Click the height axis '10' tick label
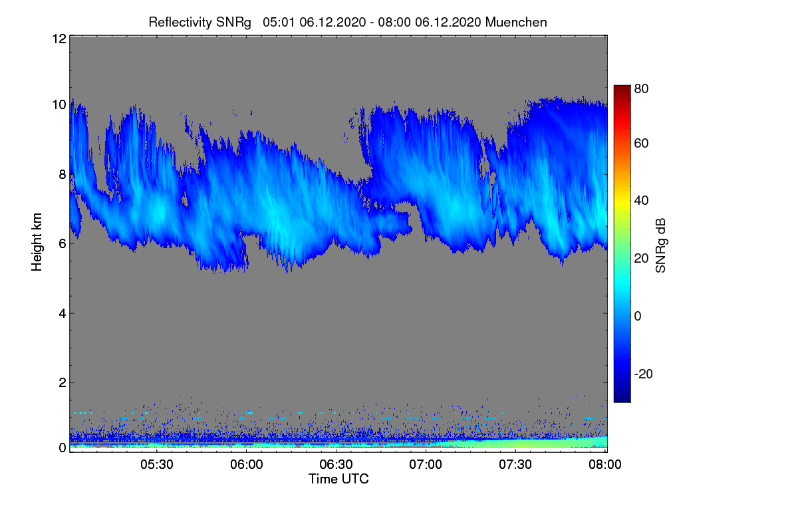This screenshot has width=798, height=532. pyautogui.click(x=59, y=104)
